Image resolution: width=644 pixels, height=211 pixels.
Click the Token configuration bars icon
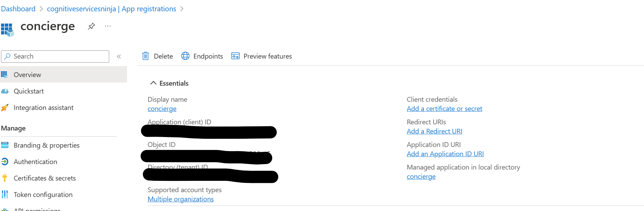[5, 195]
